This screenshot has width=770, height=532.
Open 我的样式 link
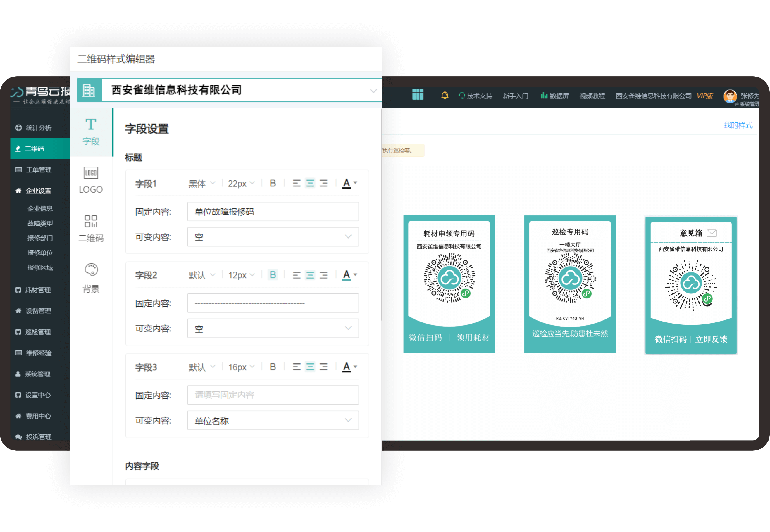738,125
